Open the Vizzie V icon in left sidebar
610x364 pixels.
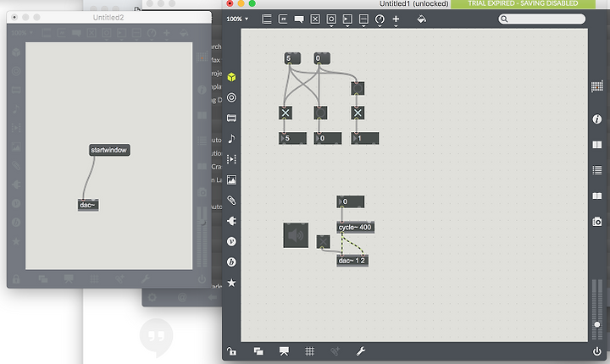(231, 241)
